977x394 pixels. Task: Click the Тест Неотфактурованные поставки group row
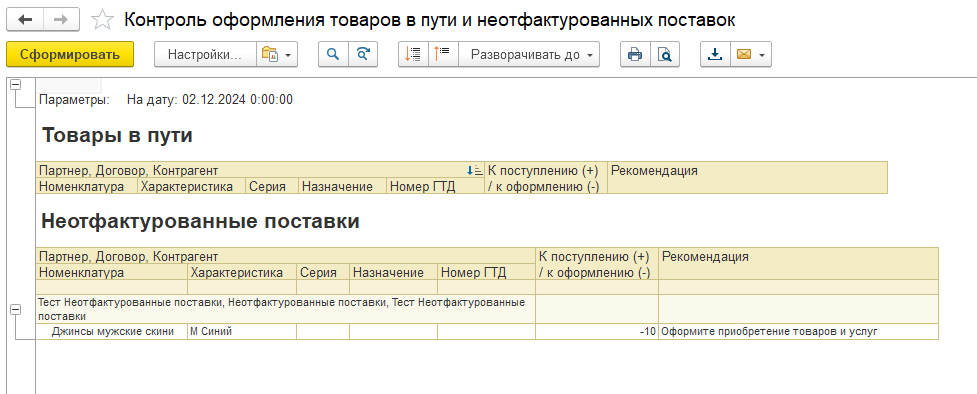(x=285, y=309)
